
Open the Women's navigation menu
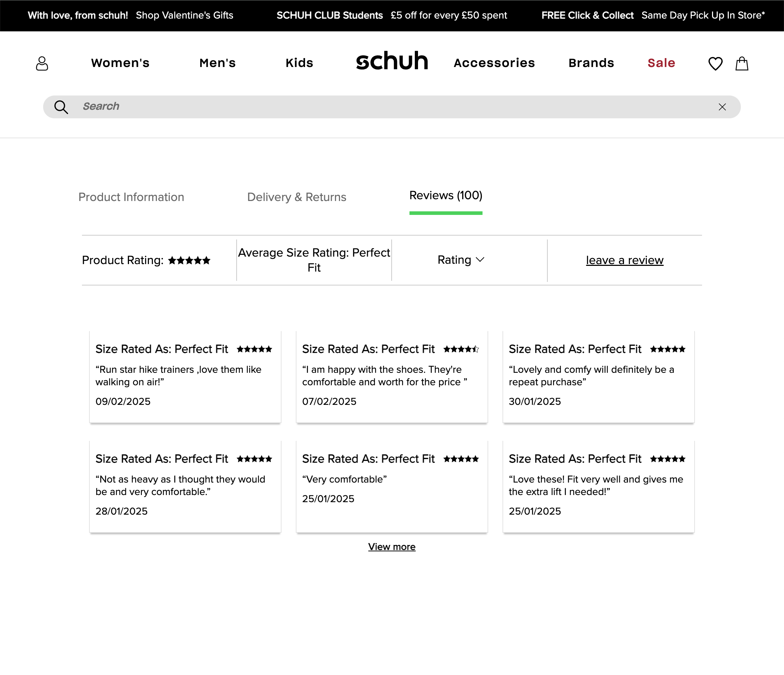tap(120, 63)
